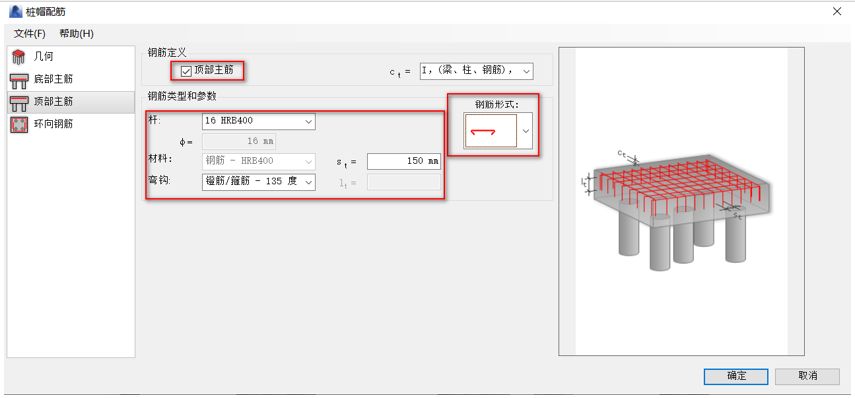Toggle the 顶部主筋 checkbox
Viewport: 855px width, 398px height.
186,71
